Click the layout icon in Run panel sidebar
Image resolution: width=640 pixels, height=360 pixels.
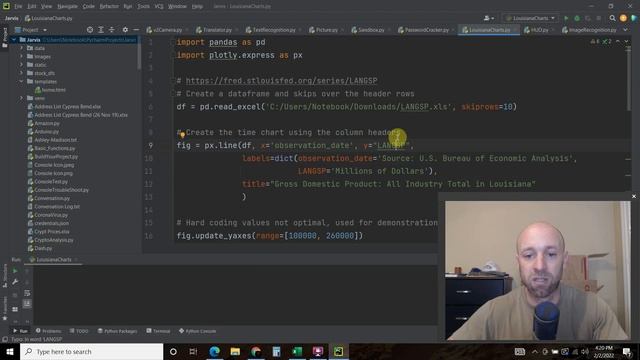tap(15, 309)
